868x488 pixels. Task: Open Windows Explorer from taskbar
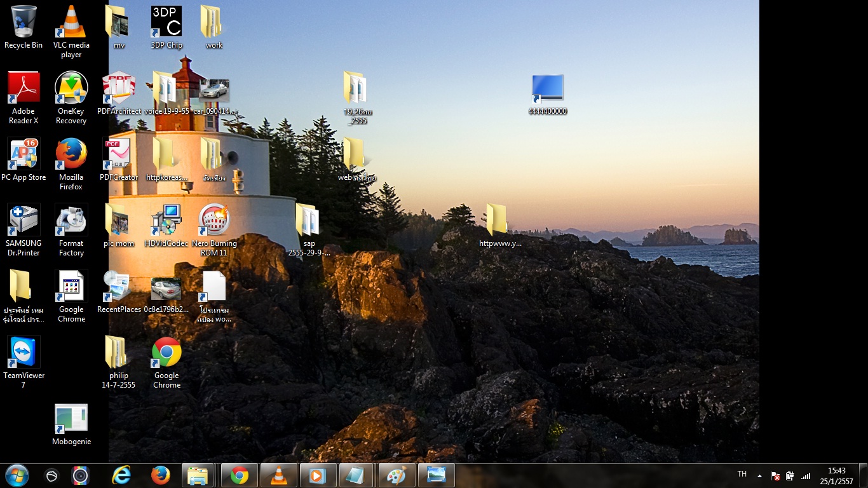(x=198, y=475)
